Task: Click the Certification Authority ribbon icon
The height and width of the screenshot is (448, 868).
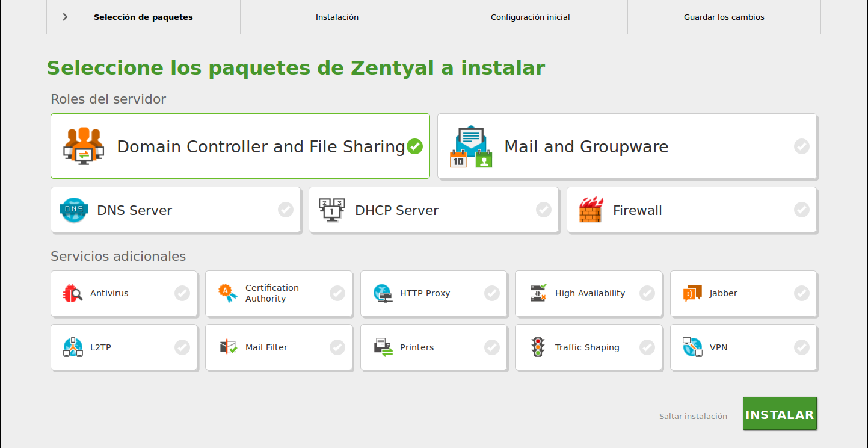Action: [x=227, y=293]
